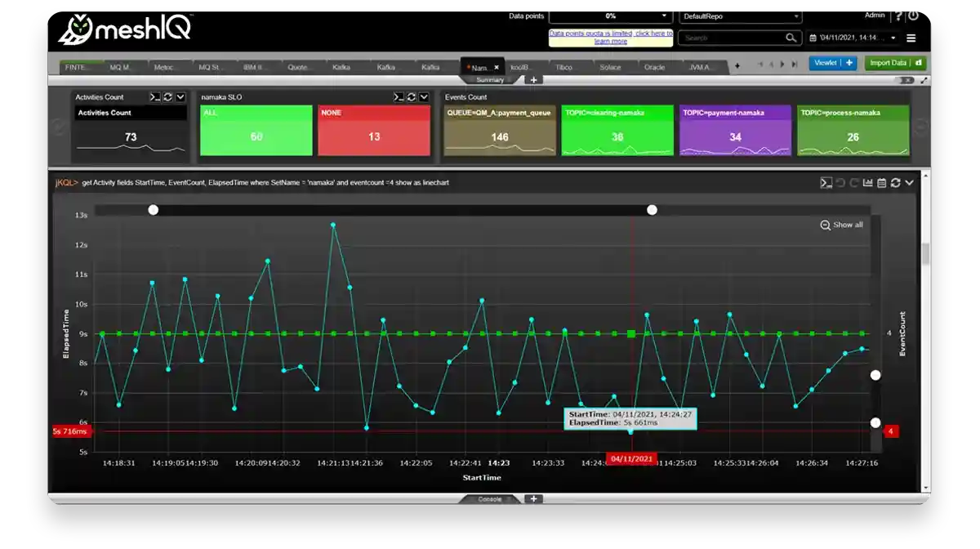The height and width of the screenshot is (549, 980).
Task: Expand line chart viewlet options chevron
Action: tap(909, 183)
